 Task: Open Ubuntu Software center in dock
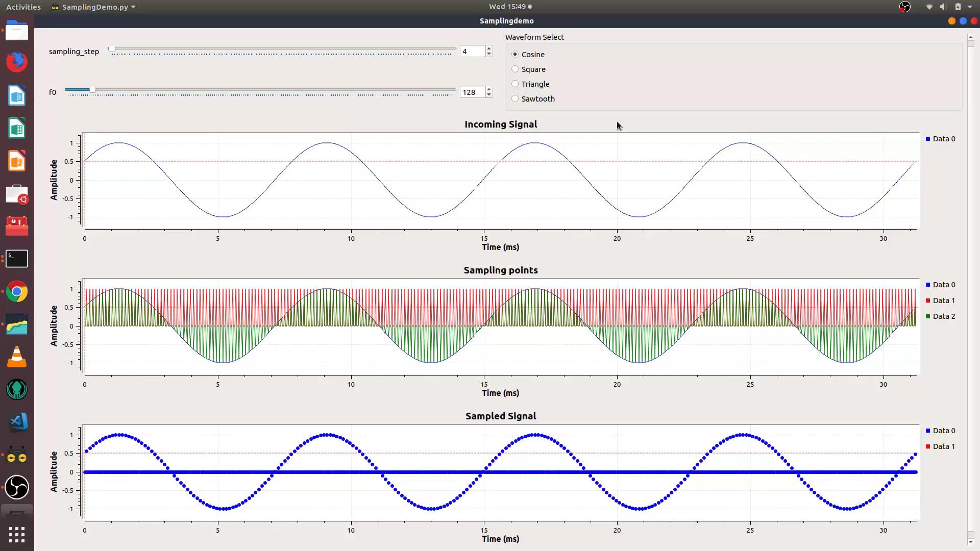coord(17,194)
